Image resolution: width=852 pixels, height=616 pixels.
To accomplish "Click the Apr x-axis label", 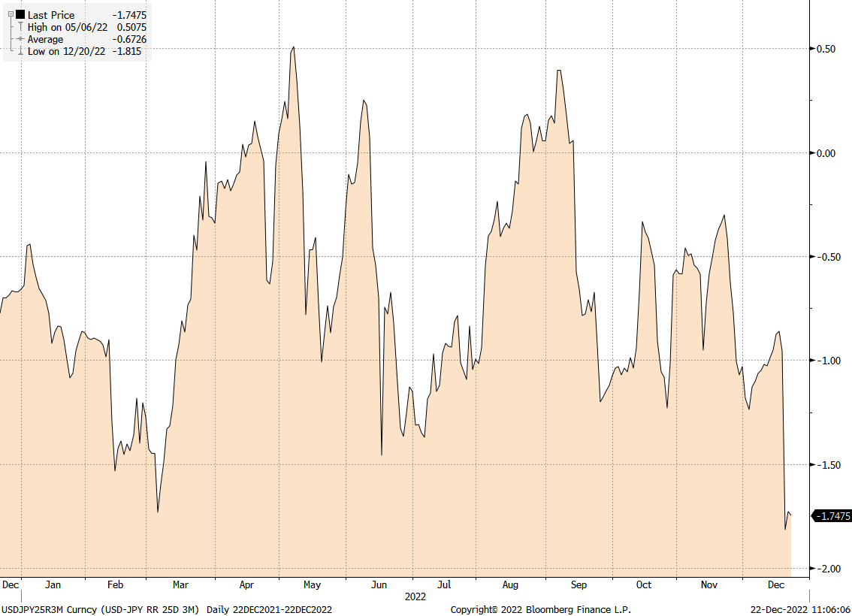I will pos(246,585).
